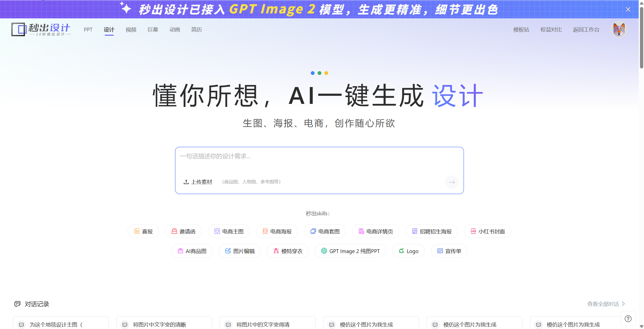
Task: Choose the AI商品图 skill
Action: pyautogui.click(x=192, y=251)
